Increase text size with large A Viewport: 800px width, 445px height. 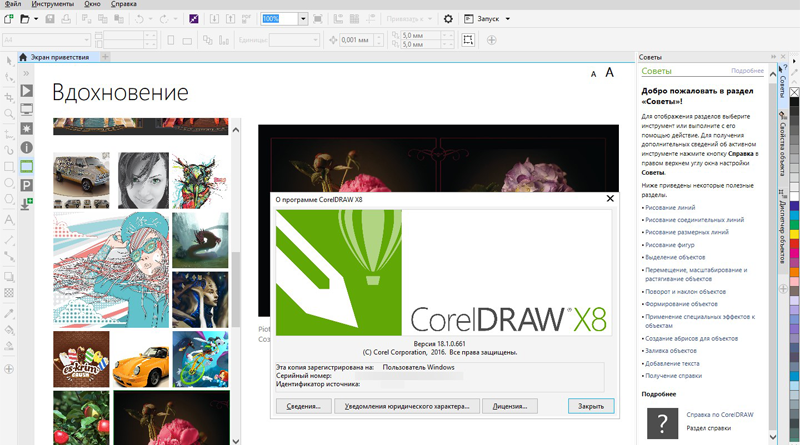point(609,73)
